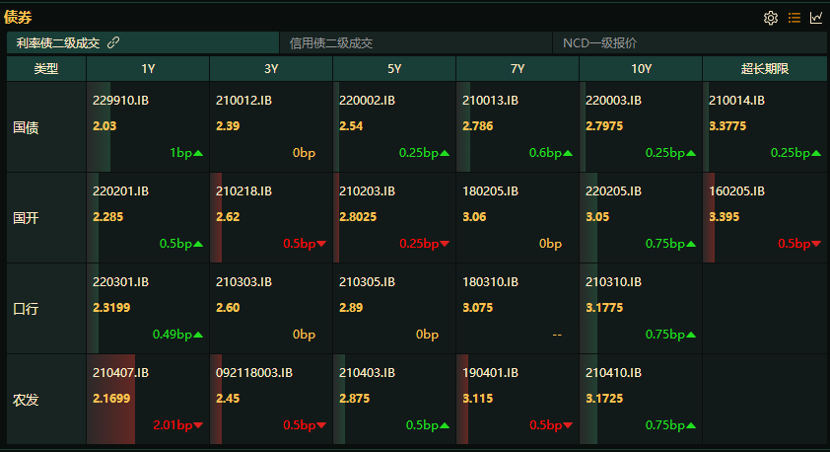Open the bond panel settings gear
830x452 pixels.
click(771, 18)
